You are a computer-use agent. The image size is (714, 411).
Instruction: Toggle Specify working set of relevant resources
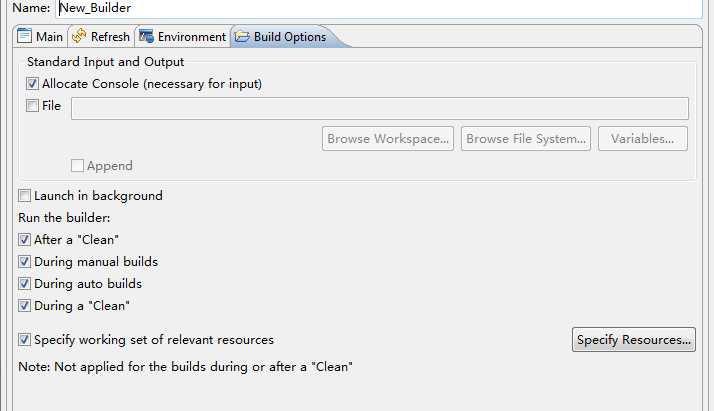[x=25, y=340]
